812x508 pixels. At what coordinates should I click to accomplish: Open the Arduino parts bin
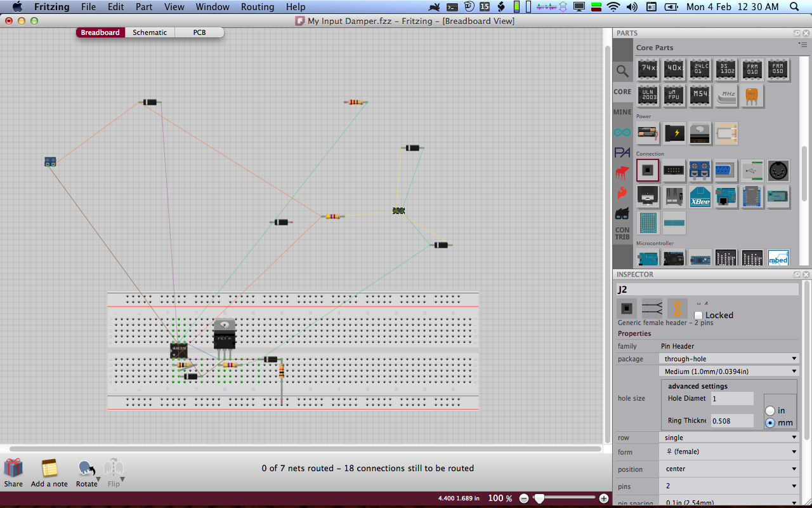point(622,132)
